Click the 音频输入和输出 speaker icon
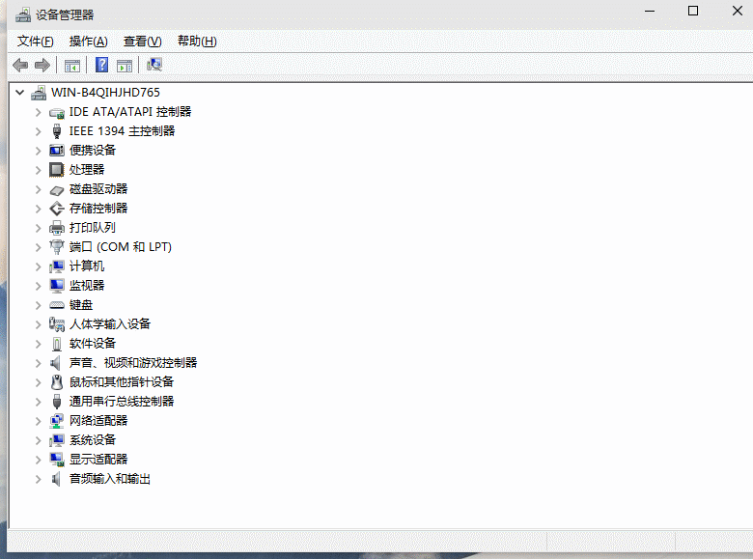This screenshot has height=560, width=753. tap(56, 479)
